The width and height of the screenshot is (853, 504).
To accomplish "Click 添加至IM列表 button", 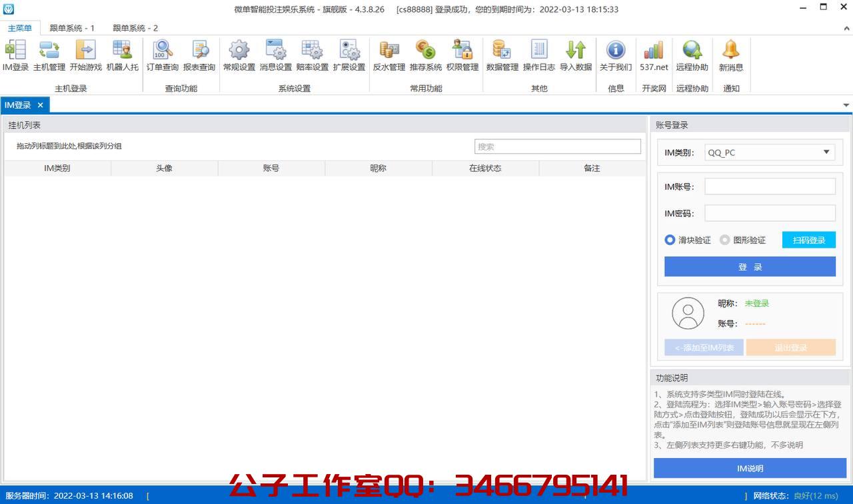I will pyautogui.click(x=704, y=348).
